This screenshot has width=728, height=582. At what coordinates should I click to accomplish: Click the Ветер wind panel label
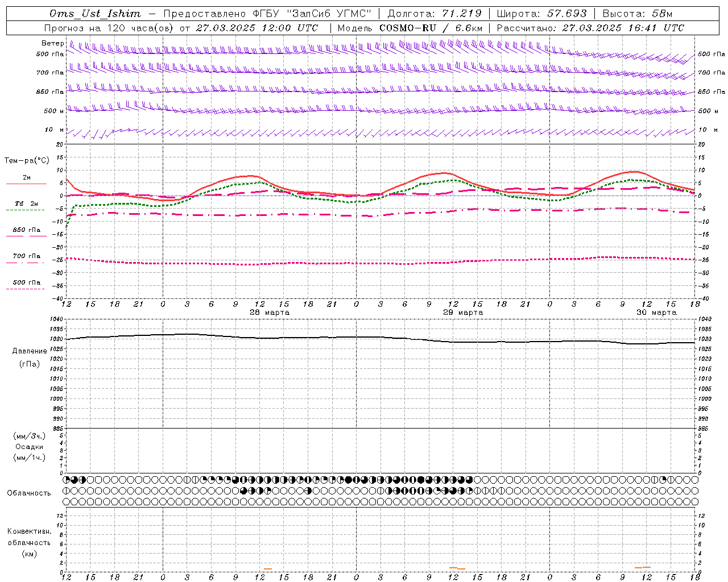tap(52, 43)
